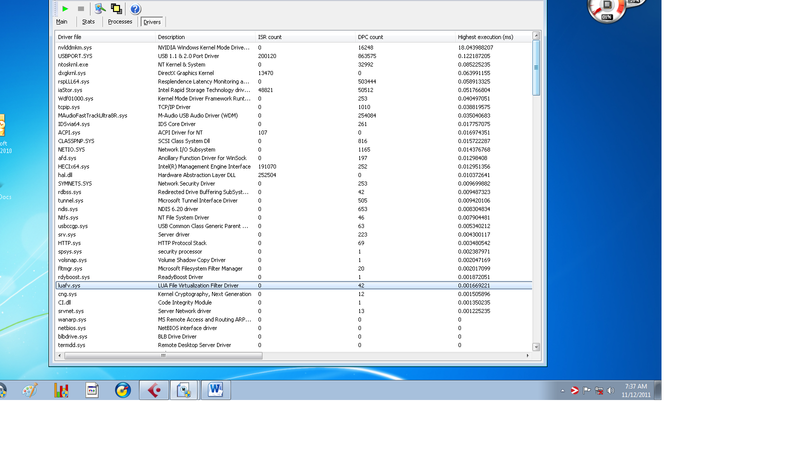The width and height of the screenshot is (800, 450).
Task: Open the clock showing 7:37 AM
Action: pos(636,391)
